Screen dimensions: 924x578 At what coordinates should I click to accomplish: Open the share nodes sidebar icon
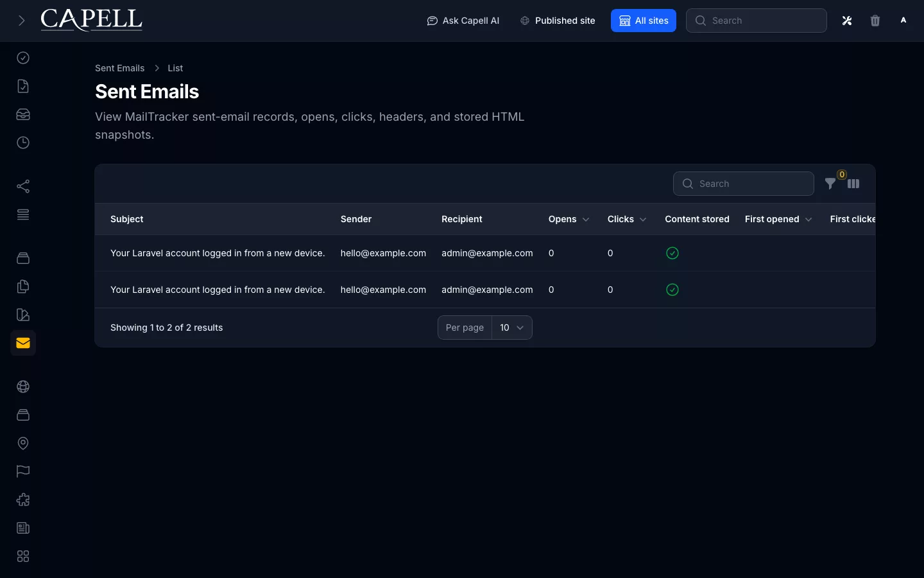(23, 186)
